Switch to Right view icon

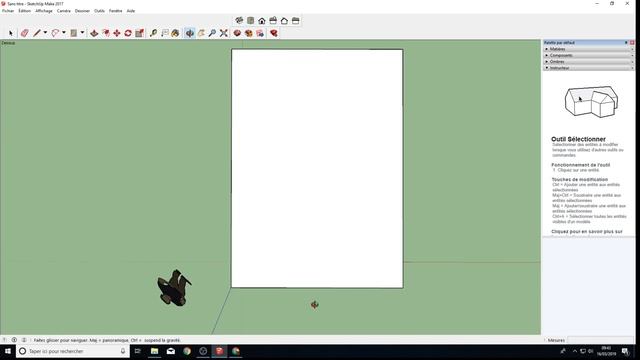[x=273, y=20]
